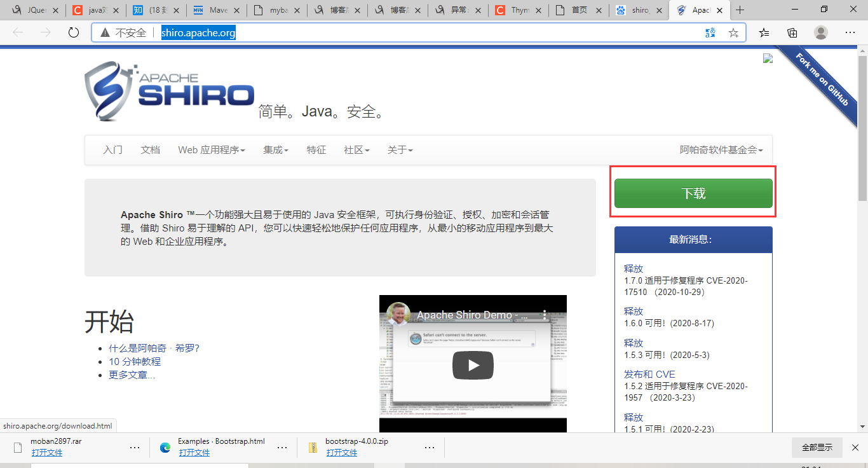Open the 更多文章... link
Screen dimensions: 868x468
132,375
